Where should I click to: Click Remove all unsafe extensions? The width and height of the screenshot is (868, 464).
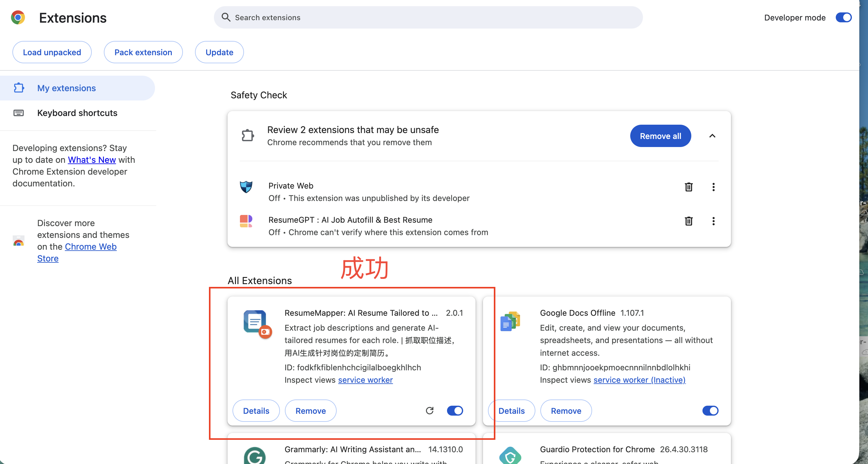[x=660, y=136]
